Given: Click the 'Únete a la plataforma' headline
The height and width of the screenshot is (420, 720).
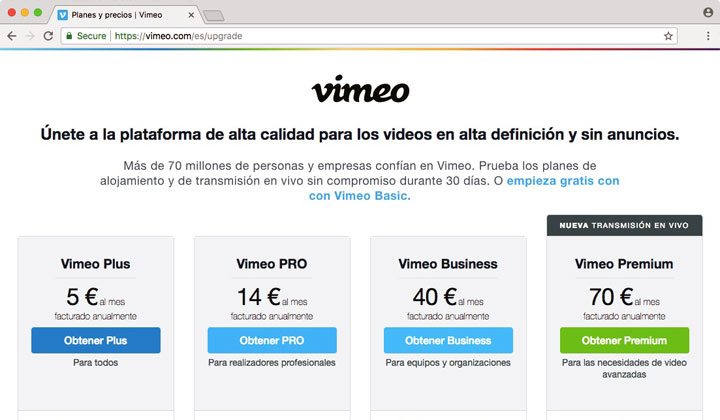Looking at the screenshot, I should pos(360,134).
